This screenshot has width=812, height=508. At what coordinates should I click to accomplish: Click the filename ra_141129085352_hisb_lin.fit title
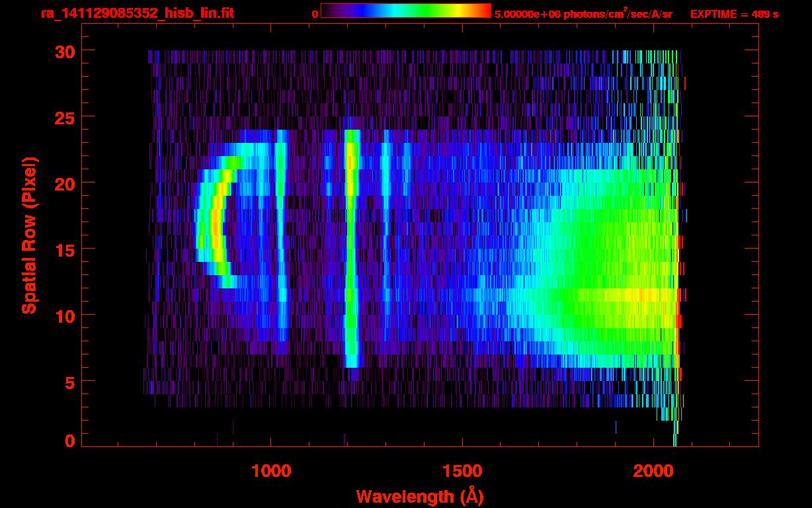137,13
